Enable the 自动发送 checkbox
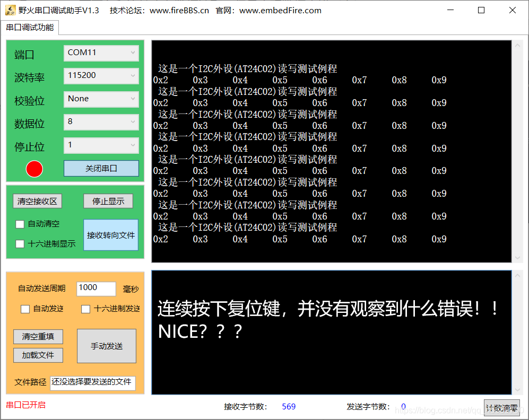 pyautogui.click(x=25, y=309)
